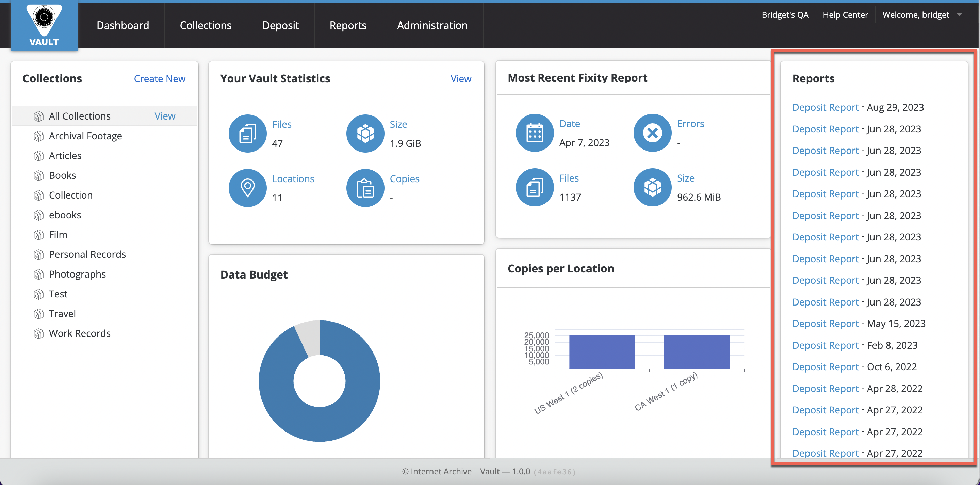Open the Aug 29, 2023 Deposit Report
Viewport: 980px width, 485px height.
(x=825, y=107)
